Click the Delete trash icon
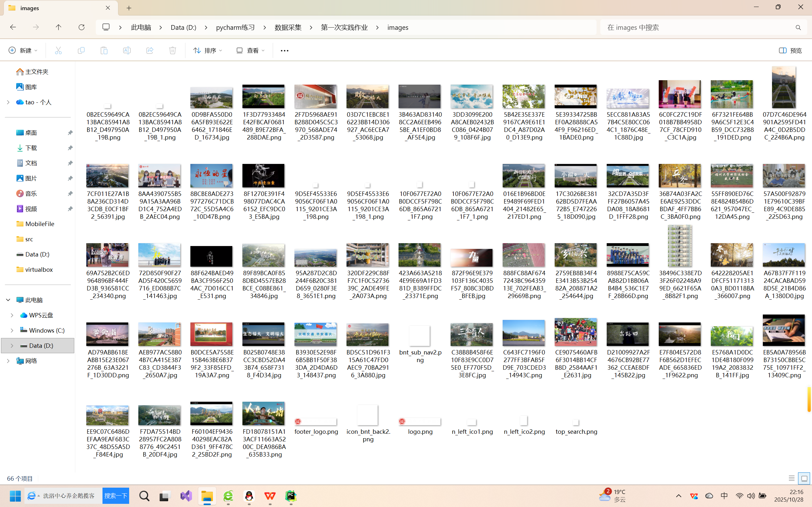The height and width of the screenshot is (507, 812). [x=173, y=50]
